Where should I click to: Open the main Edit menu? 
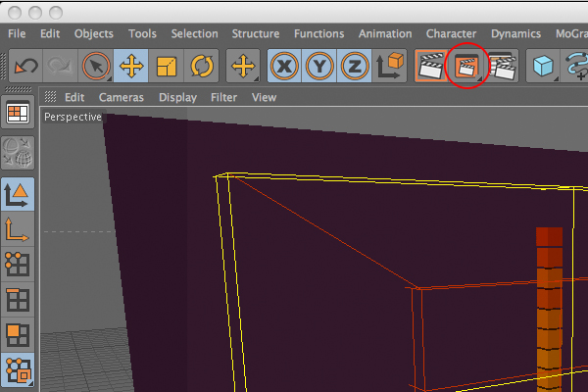50,33
